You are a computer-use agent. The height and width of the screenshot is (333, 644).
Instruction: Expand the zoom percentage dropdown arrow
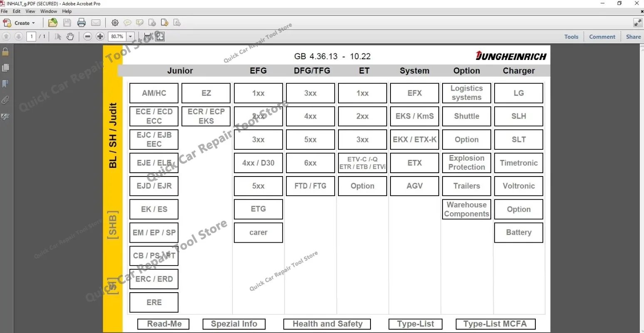click(x=131, y=37)
